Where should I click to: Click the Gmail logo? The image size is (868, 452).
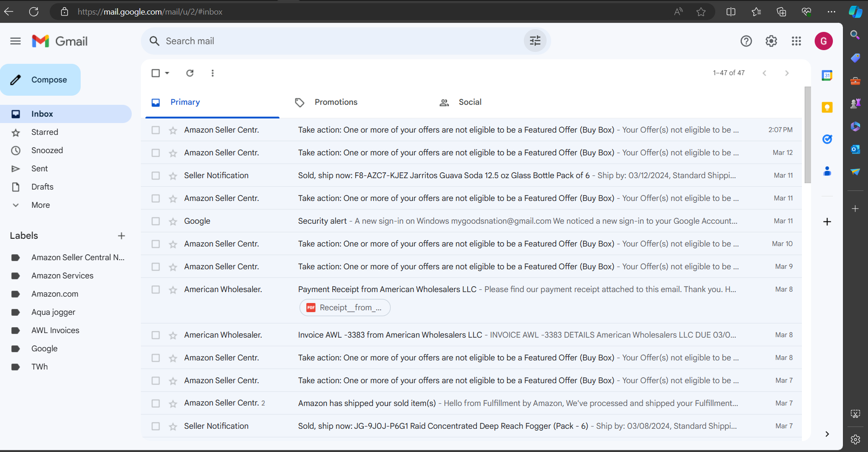[60, 41]
